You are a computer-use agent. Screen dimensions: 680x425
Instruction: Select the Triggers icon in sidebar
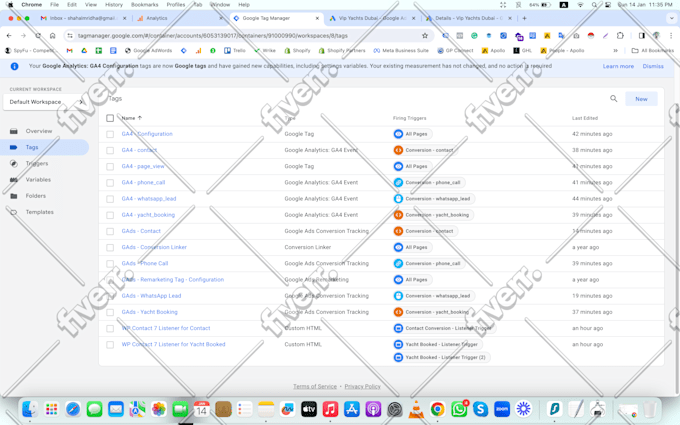(x=14, y=163)
